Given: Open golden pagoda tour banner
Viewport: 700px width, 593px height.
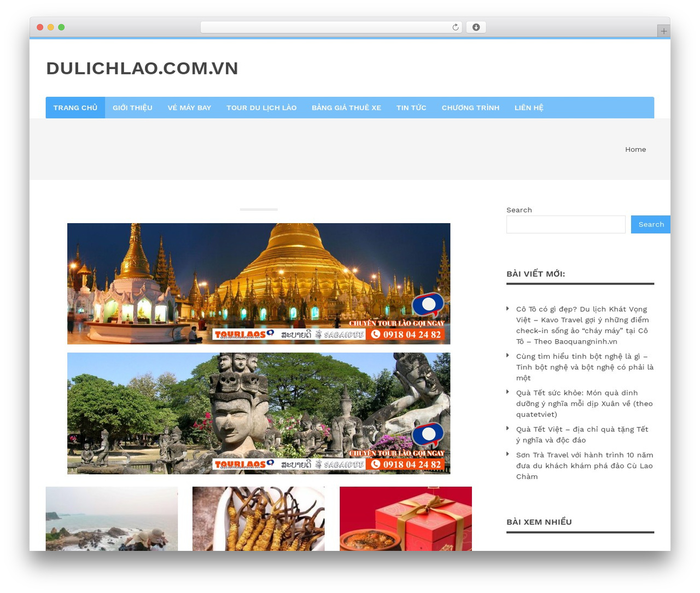Looking at the screenshot, I should (259, 283).
